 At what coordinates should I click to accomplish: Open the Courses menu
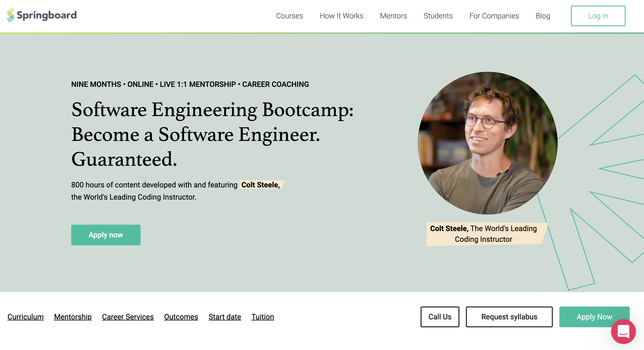[289, 16]
